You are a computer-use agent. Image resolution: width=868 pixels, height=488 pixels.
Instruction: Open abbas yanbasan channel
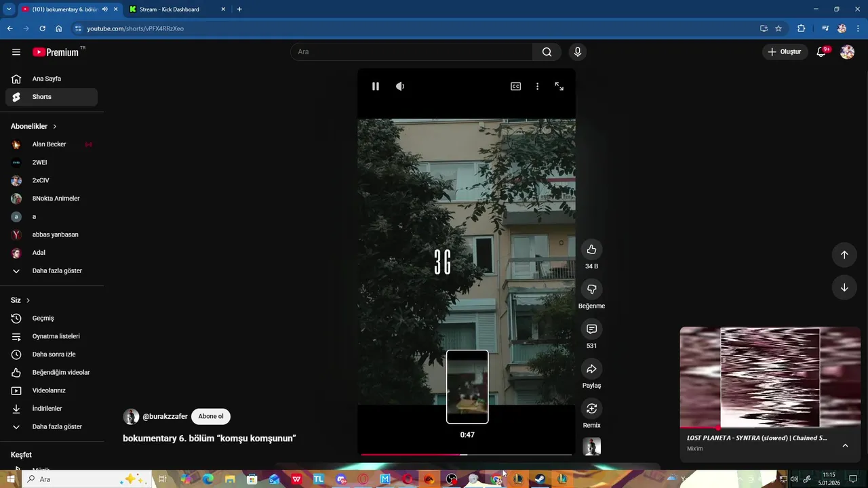[x=52, y=235]
